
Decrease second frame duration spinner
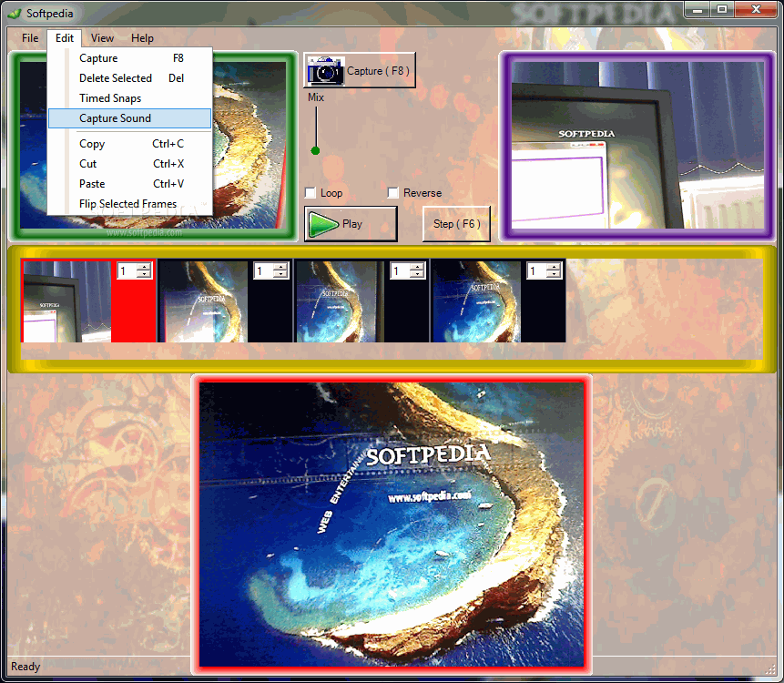(281, 274)
